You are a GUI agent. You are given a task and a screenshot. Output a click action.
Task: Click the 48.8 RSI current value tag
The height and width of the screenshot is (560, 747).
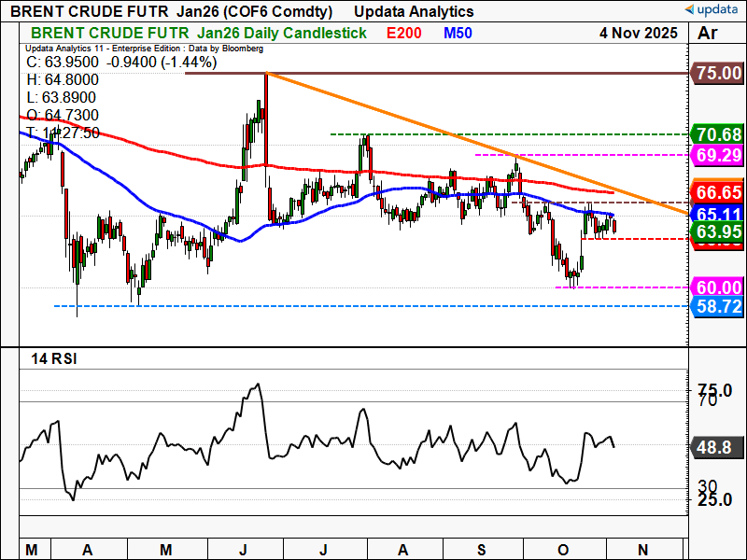point(716,448)
